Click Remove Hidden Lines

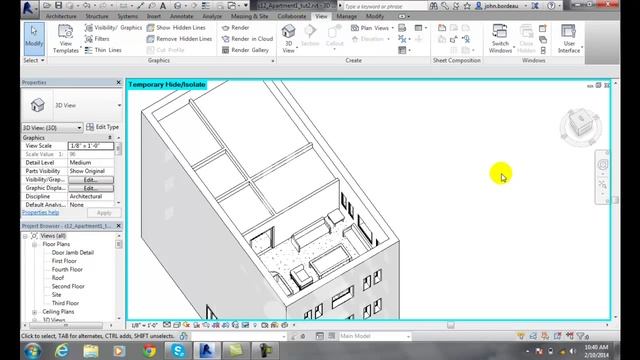pos(179,39)
